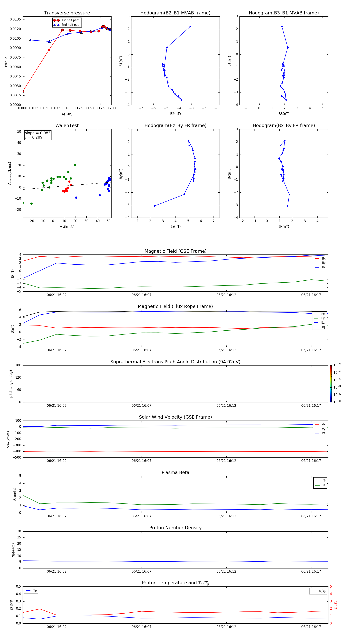The height and width of the screenshot is (644, 351).
Task: Click the "Solar Wind Velocity (GSE Frame)" title
Action: point(175,417)
